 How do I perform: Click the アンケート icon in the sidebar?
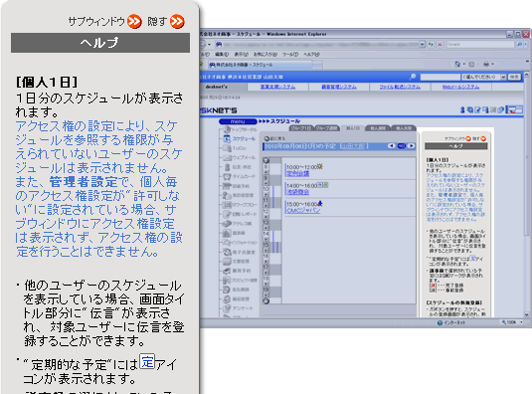[227, 308]
